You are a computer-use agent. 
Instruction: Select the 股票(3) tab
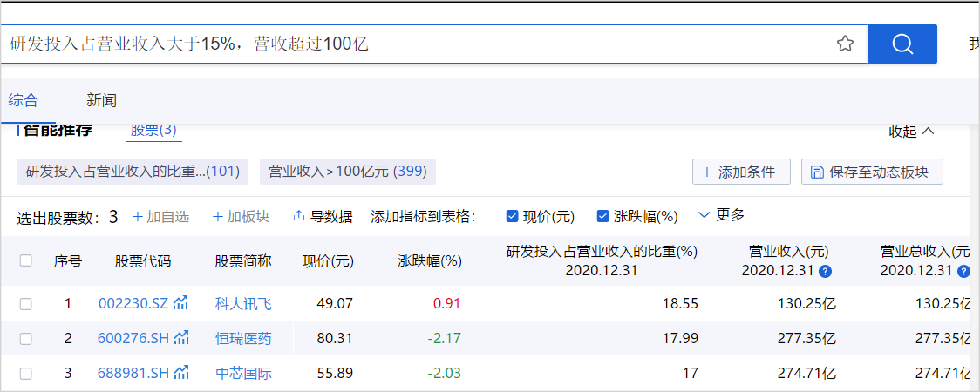[153, 131]
